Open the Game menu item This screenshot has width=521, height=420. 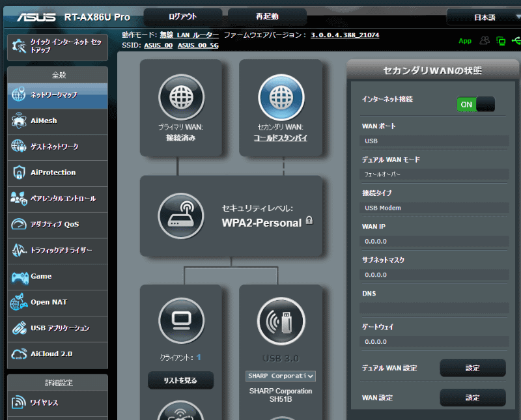57,277
